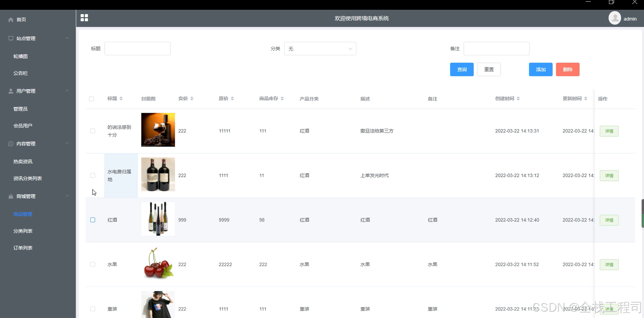The width and height of the screenshot is (644, 318).
Task: Sort table by 原价 column arrows
Action: pos(232,98)
